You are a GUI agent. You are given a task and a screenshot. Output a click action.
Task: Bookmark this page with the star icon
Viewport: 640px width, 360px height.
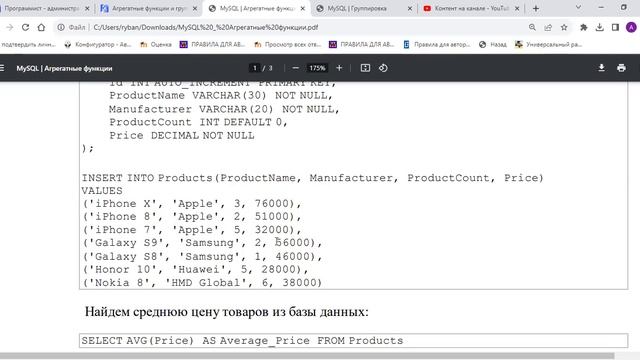(x=564, y=27)
